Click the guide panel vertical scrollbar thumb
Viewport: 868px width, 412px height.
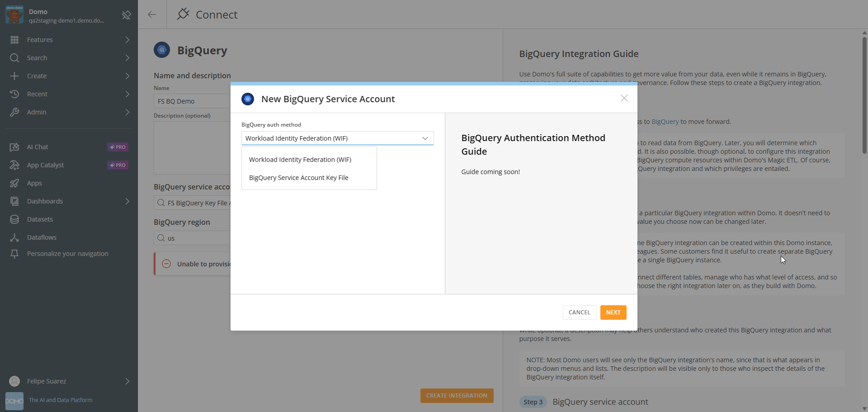click(x=864, y=95)
